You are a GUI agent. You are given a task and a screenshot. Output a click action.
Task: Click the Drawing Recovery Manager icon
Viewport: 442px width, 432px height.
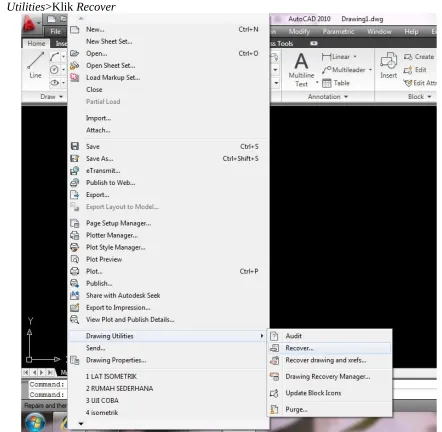point(274,377)
